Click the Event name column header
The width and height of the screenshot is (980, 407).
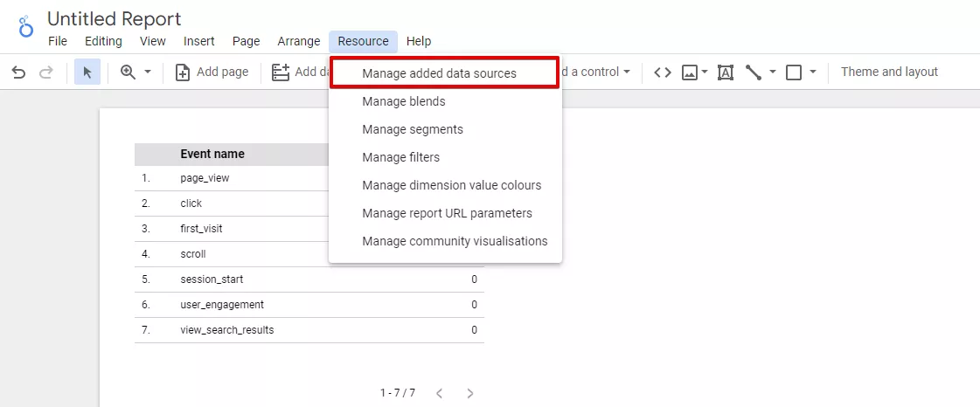point(212,154)
